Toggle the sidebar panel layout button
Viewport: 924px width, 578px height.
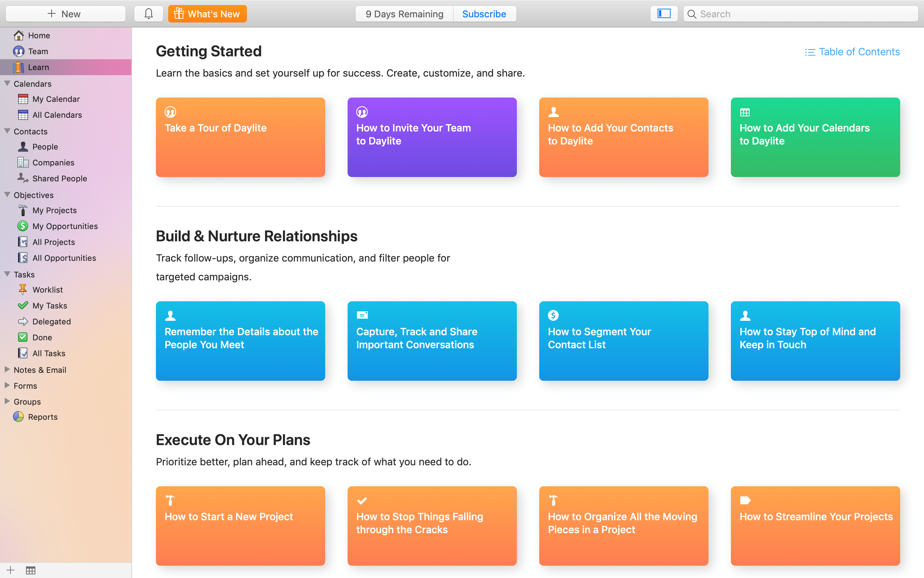664,14
